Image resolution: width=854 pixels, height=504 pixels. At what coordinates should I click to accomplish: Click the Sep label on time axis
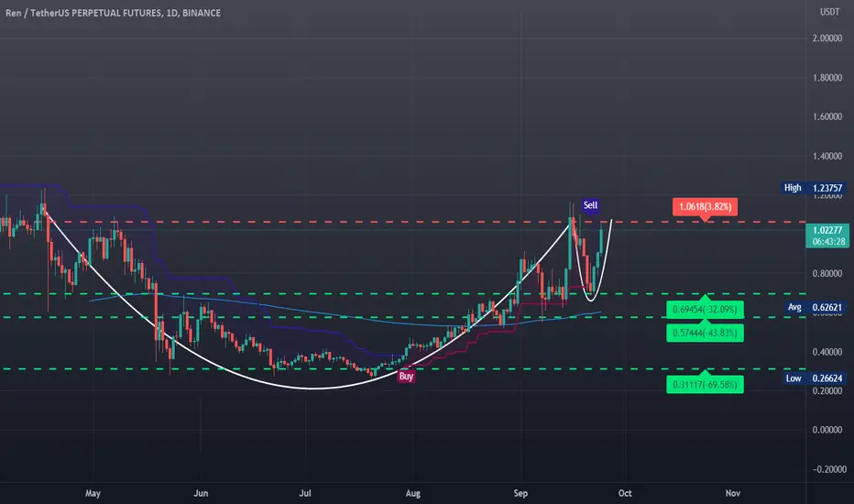[520, 493]
